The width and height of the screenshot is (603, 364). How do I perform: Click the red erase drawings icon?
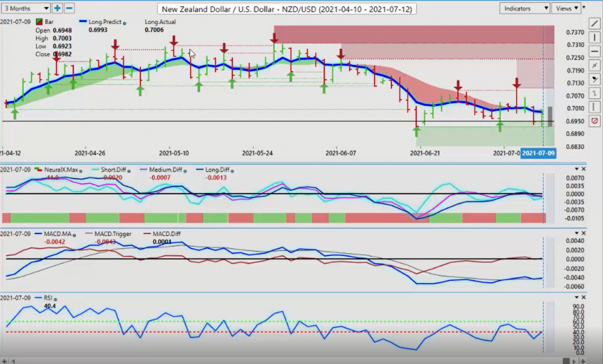pos(595,121)
